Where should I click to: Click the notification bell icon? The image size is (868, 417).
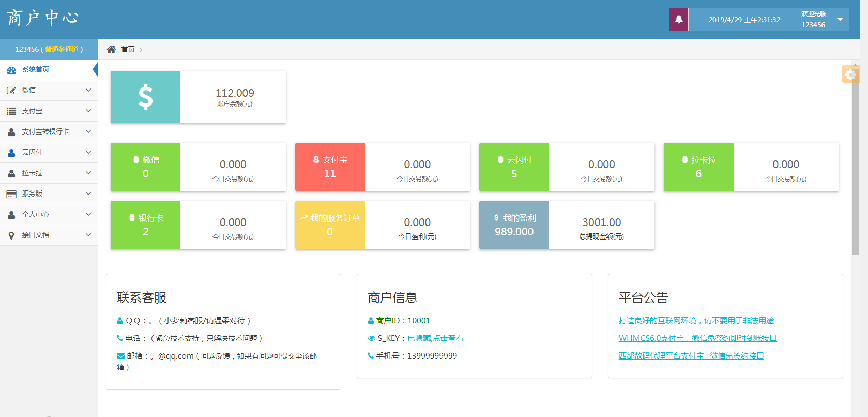coord(678,20)
